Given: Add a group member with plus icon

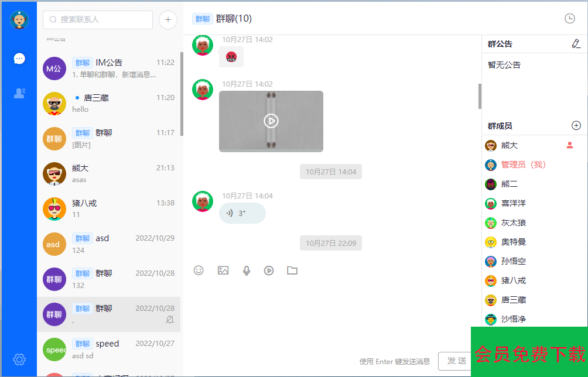Looking at the screenshot, I should coord(576,126).
